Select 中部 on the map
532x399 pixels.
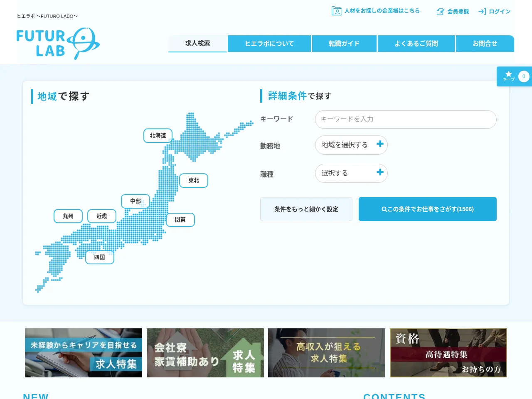(135, 201)
